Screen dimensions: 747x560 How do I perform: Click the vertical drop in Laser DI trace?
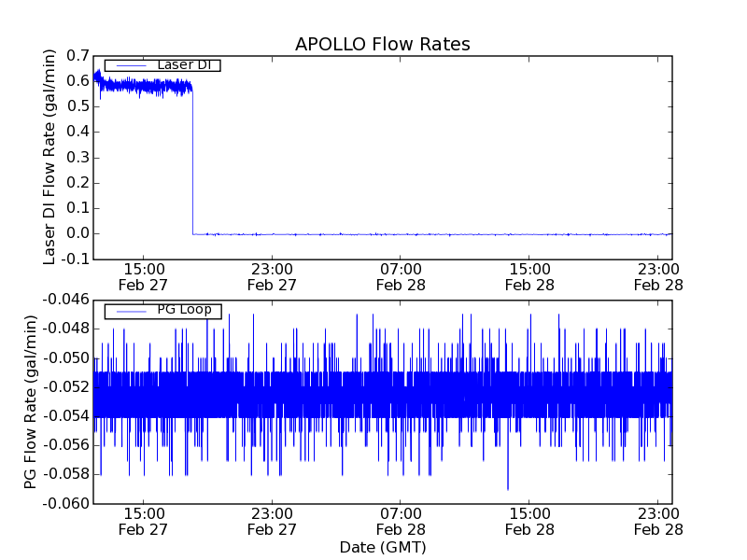192,161
